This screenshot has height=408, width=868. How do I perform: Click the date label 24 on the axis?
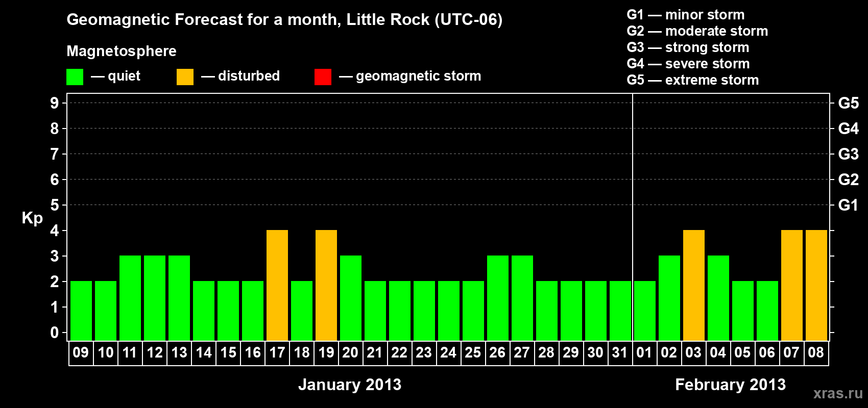pyautogui.click(x=449, y=353)
